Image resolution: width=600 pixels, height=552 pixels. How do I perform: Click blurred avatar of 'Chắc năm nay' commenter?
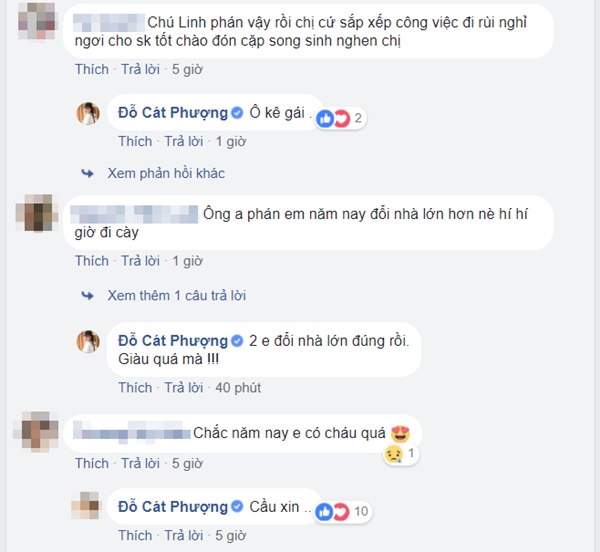[x=36, y=432]
